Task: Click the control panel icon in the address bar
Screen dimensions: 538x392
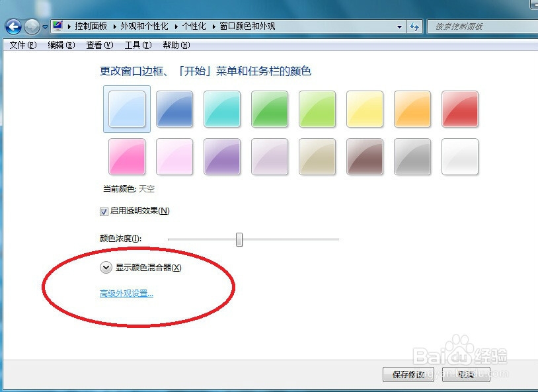Action: point(58,26)
